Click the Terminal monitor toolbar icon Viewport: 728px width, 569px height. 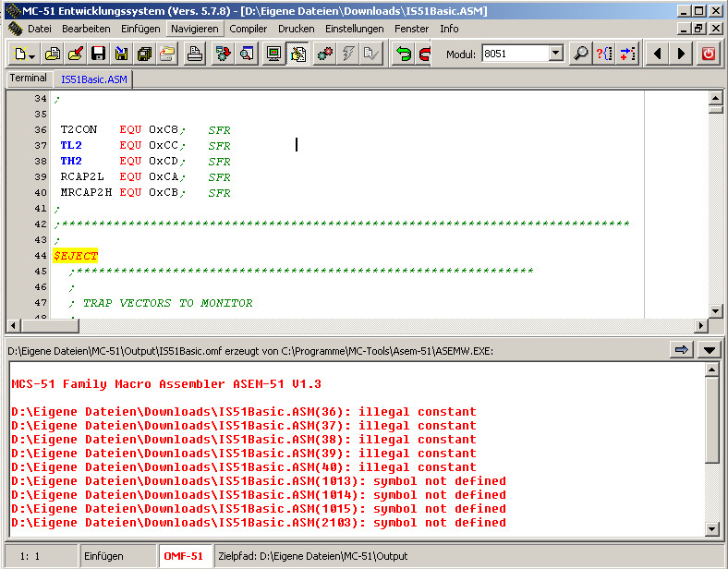click(x=274, y=54)
